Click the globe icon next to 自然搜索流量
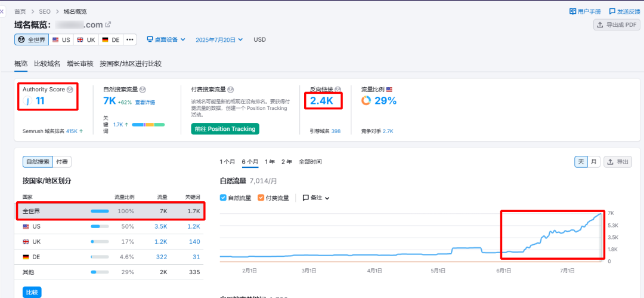The width and height of the screenshot is (644, 298). [143, 90]
